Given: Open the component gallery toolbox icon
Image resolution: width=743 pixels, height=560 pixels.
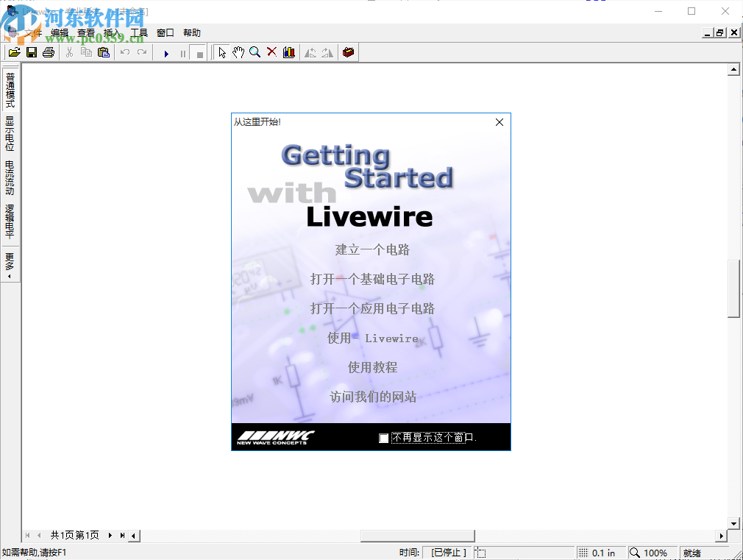Looking at the screenshot, I should coord(347,52).
